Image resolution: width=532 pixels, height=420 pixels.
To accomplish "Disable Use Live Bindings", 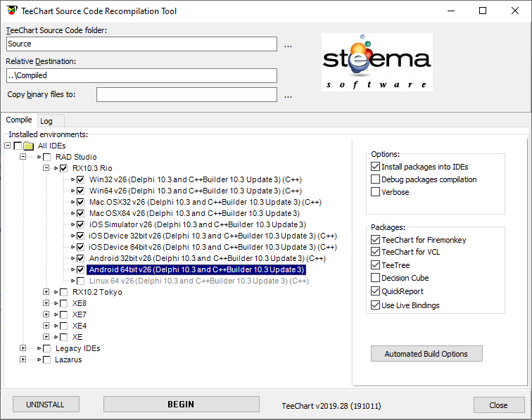I will click(375, 305).
